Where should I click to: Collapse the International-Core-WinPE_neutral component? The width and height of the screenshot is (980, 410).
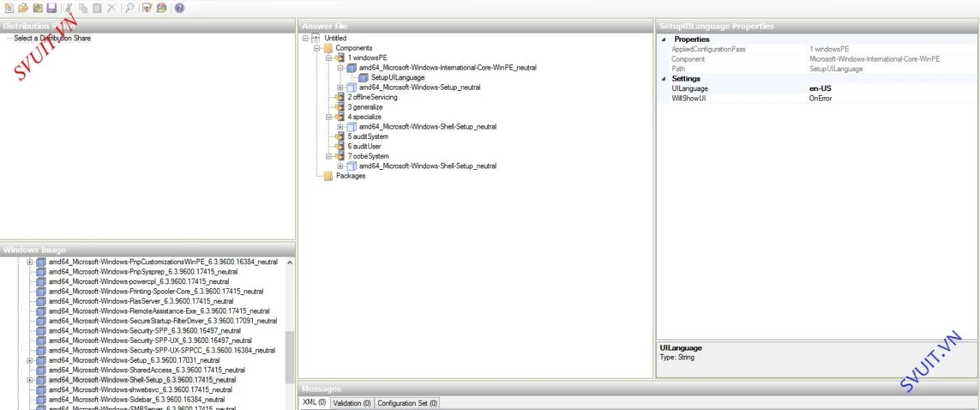click(x=340, y=68)
